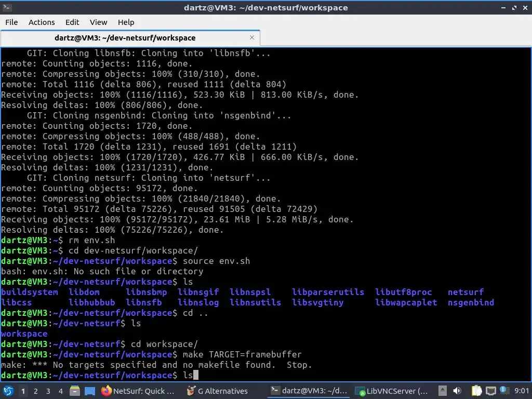The height and width of the screenshot is (399, 532).
Task: Open the clipboard manager tray icon
Action: 477,391
